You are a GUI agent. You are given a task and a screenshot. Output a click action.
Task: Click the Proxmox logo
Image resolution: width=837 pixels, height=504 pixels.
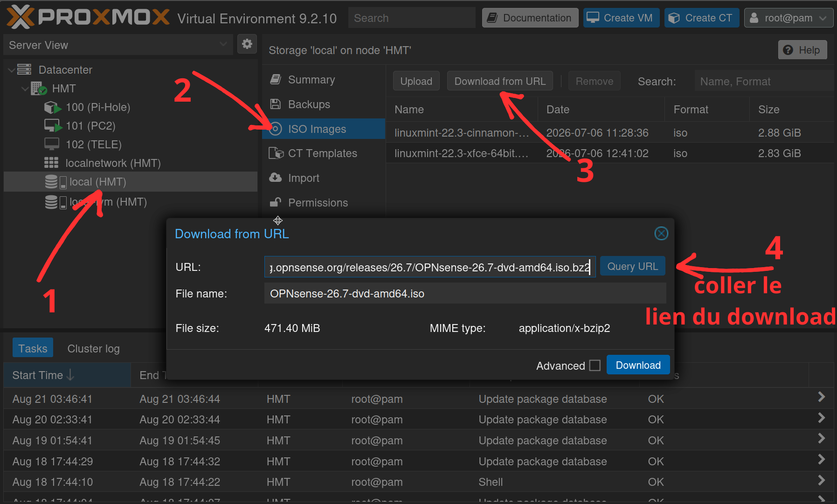point(88,17)
